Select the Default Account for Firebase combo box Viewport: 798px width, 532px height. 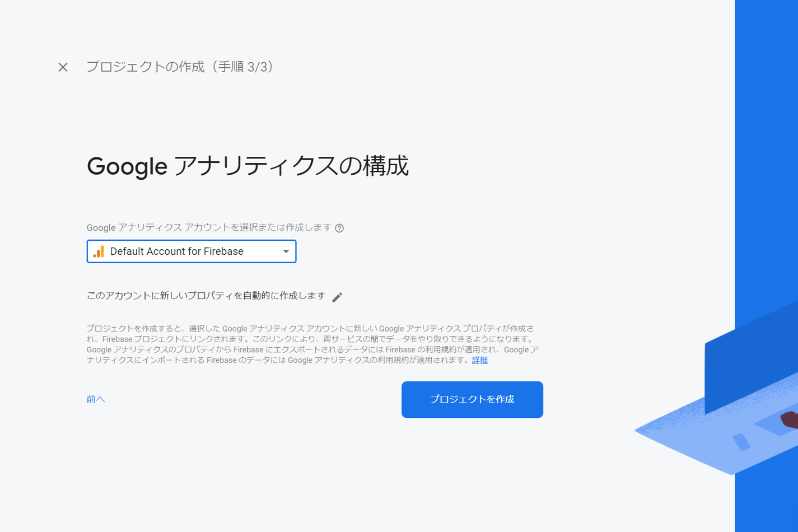click(x=190, y=251)
